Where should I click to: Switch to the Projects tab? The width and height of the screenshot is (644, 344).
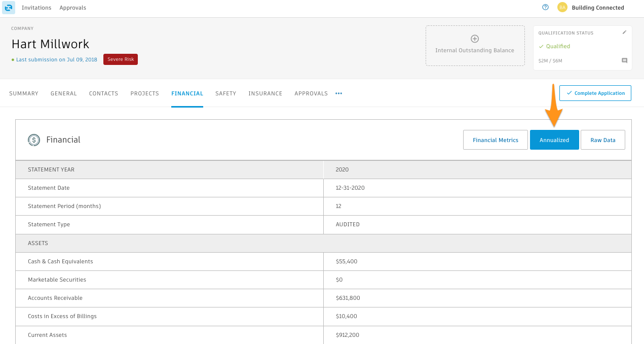[144, 93]
